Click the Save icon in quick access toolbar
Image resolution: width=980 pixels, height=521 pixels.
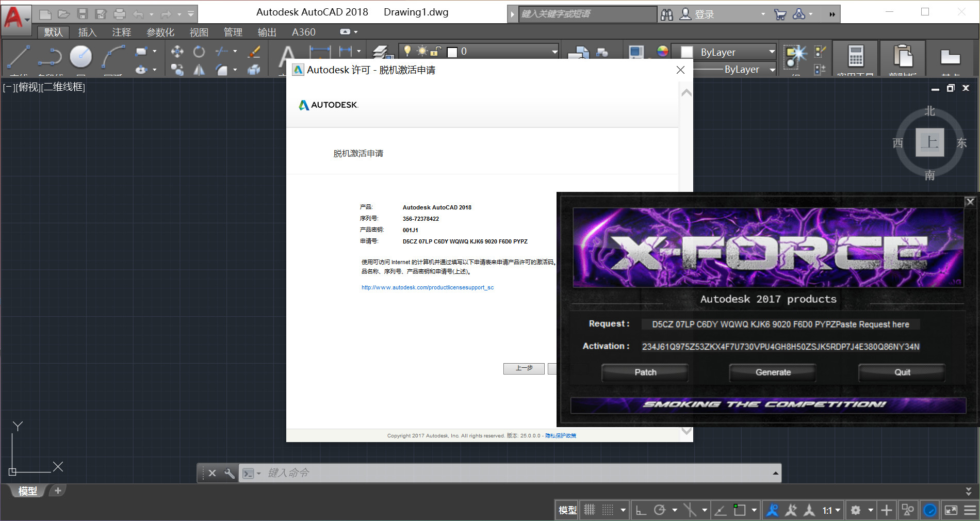[83, 14]
